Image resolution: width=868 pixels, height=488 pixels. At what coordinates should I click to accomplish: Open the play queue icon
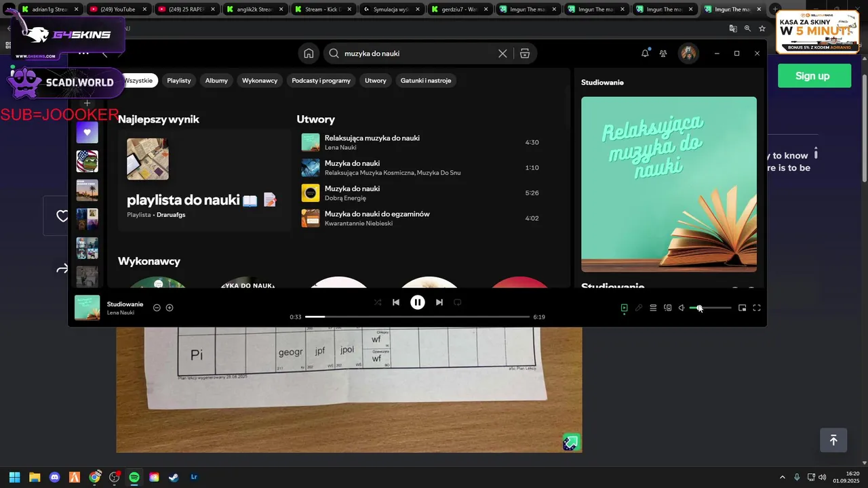point(653,308)
